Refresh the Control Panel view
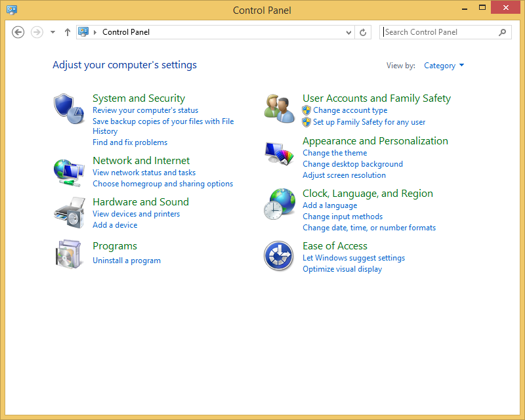 (x=363, y=32)
